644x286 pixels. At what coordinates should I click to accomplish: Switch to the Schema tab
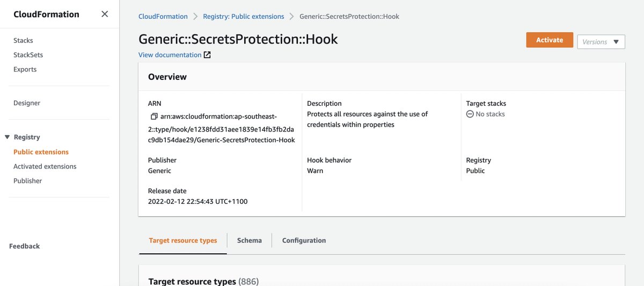pyautogui.click(x=250, y=240)
